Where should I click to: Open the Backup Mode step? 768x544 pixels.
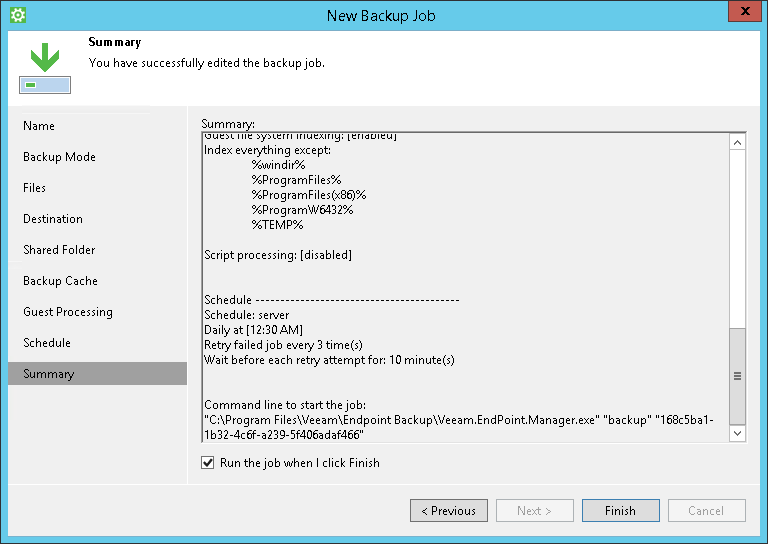59,157
